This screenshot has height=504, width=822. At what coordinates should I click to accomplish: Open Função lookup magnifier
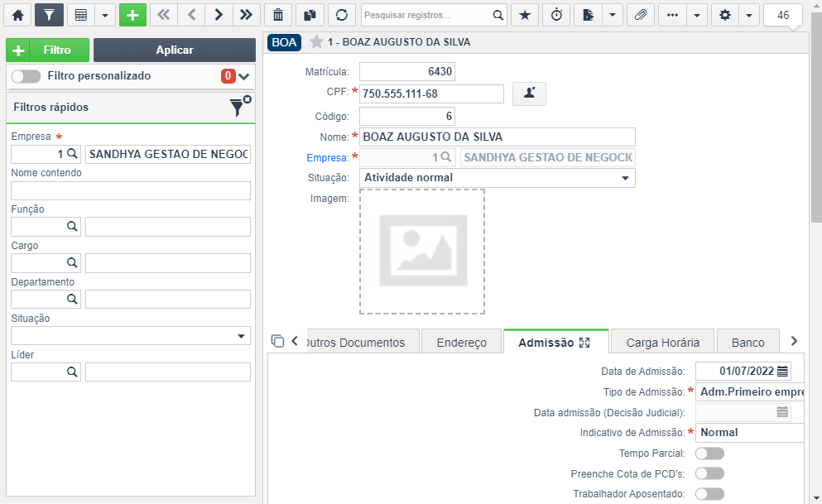click(x=72, y=226)
